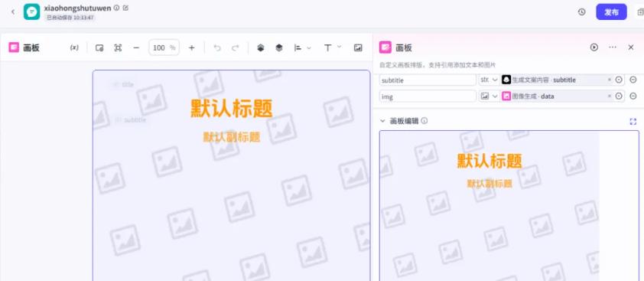Zoom in with the plus button
The width and height of the screenshot is (644, 281).
[191, 47]
